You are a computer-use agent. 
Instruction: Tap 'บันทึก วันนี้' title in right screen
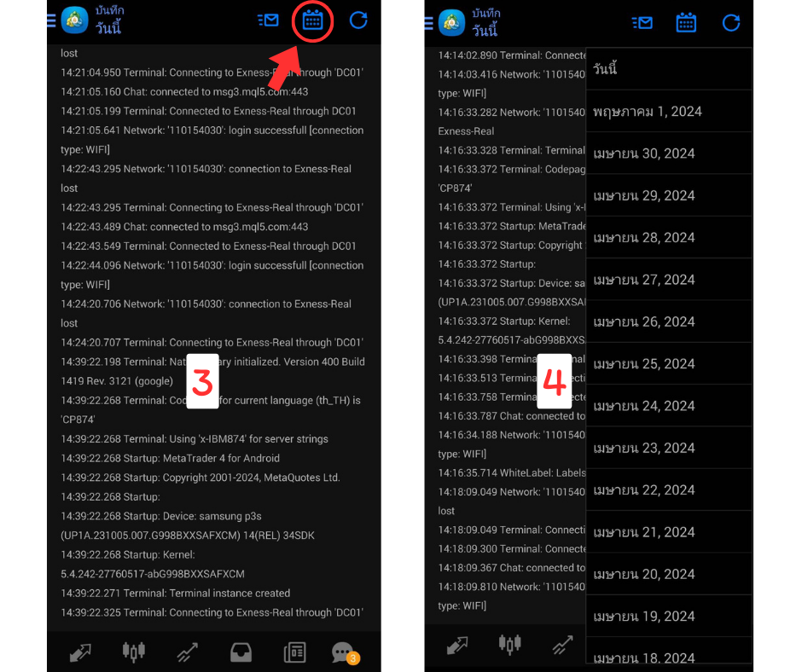click(486, 23)
